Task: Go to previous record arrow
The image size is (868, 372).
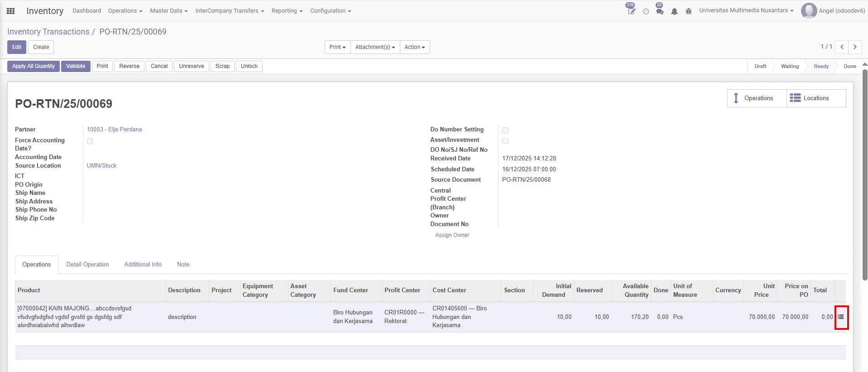Action: pos(842,47)
